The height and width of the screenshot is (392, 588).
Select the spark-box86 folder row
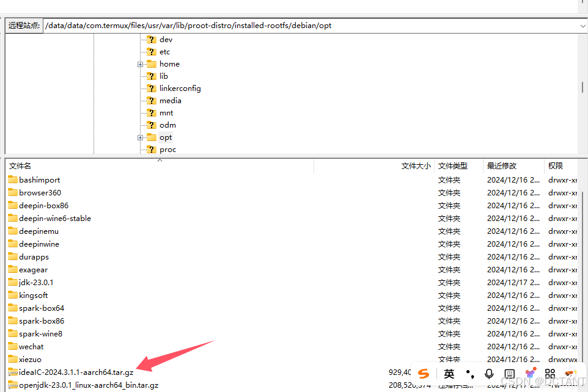pos(293,321)
